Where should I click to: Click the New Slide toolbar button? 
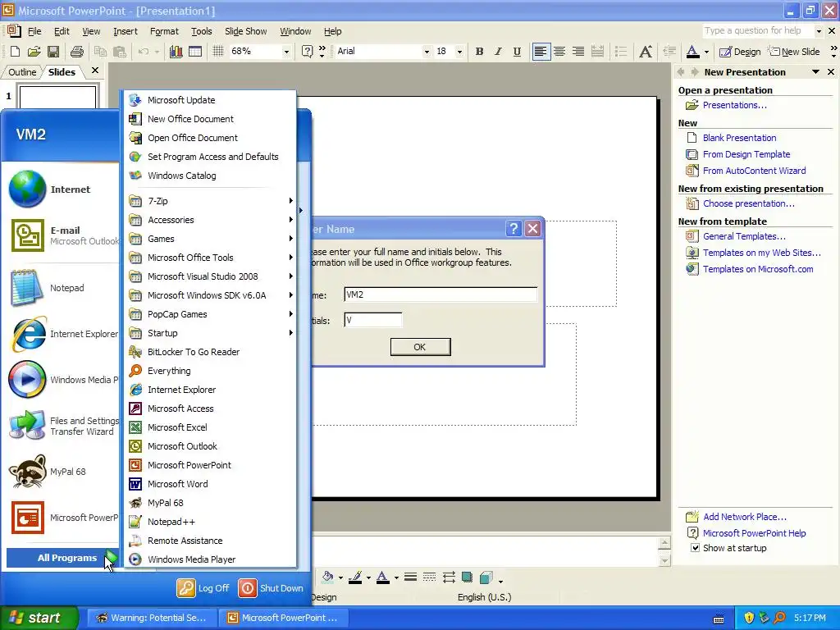[x=794, y=52]
